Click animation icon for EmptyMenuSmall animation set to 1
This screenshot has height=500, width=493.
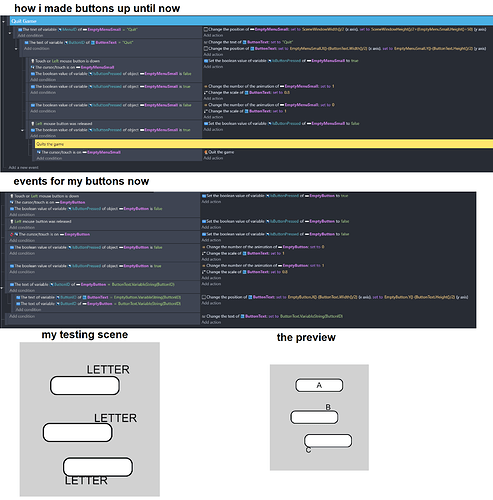click(206, 86)
